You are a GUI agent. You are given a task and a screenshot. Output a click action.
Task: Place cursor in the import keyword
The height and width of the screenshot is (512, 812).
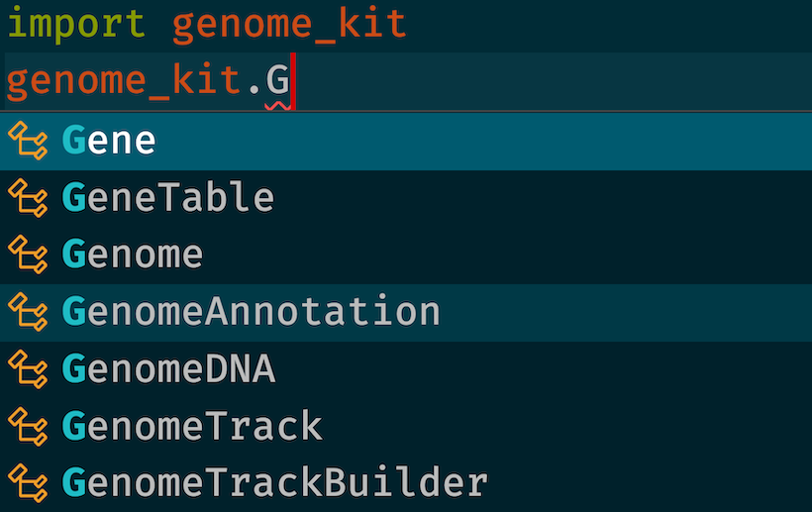point(76,25)
